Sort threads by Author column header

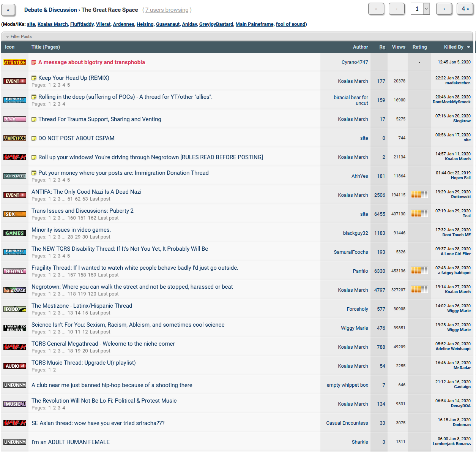(361, 47)
